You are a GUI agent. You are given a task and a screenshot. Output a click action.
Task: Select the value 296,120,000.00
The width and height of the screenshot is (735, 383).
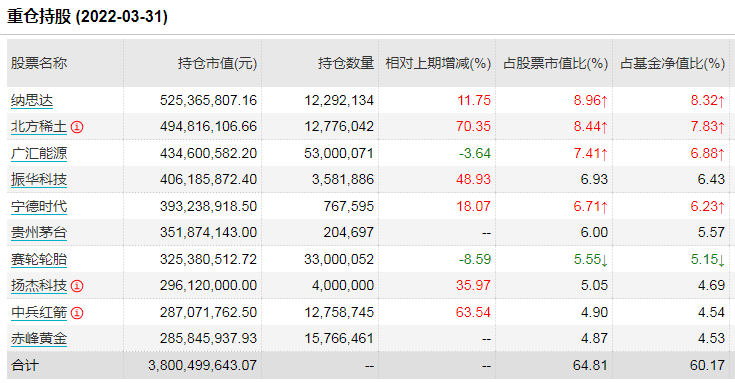[x=209, y=285]
